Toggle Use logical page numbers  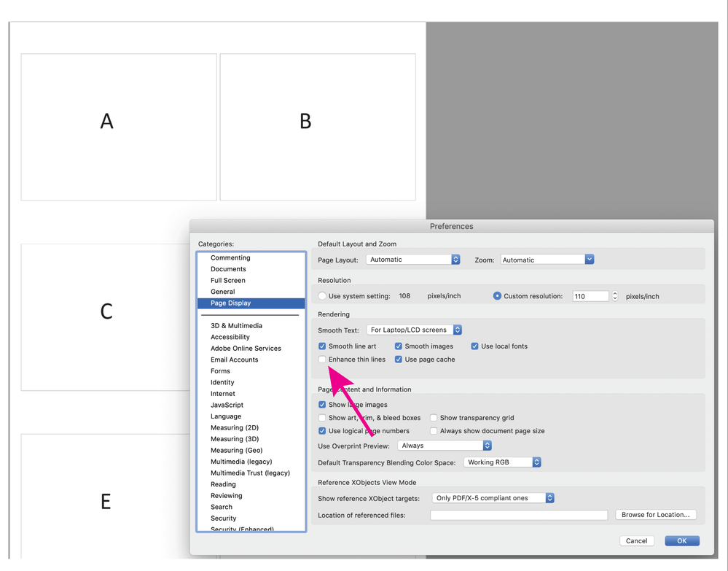pyautogui.click(x=322, y=431)
